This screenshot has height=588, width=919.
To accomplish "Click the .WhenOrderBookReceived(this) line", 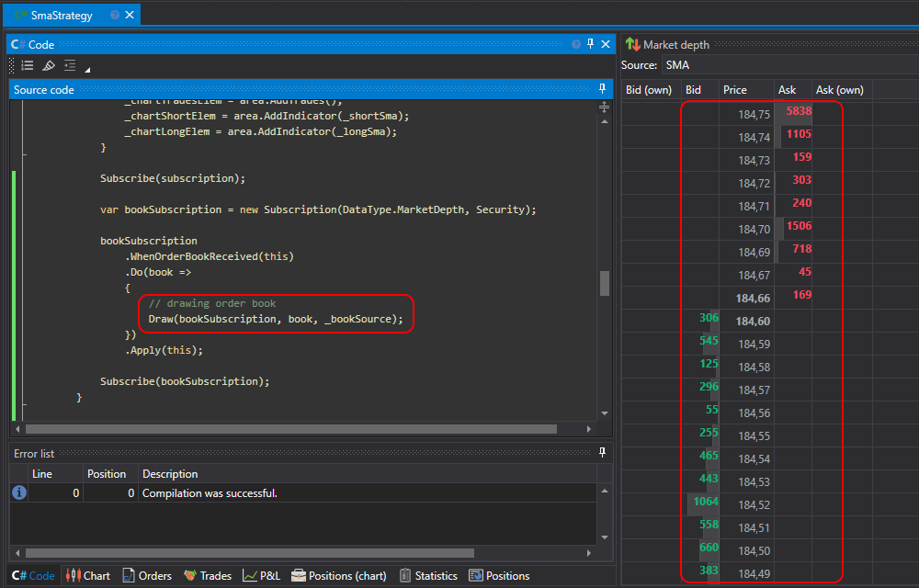I will click(210, 256).
